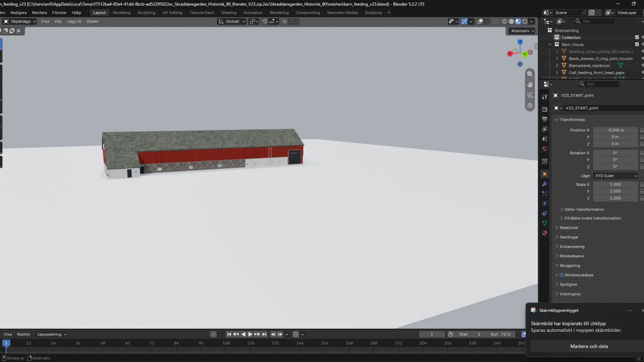Open the Modifiers wrench properties tab
Viewport: 644px width, 362px height.
[544, 184]
